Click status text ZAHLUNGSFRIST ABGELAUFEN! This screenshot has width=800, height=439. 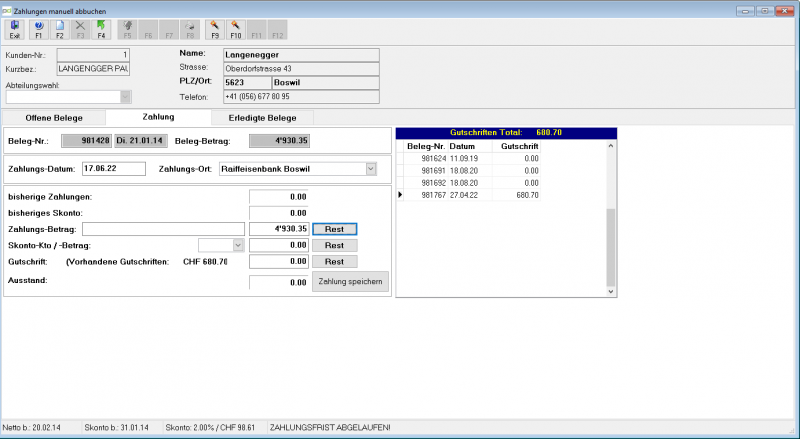pyautogui.click(x=330, y=428)
